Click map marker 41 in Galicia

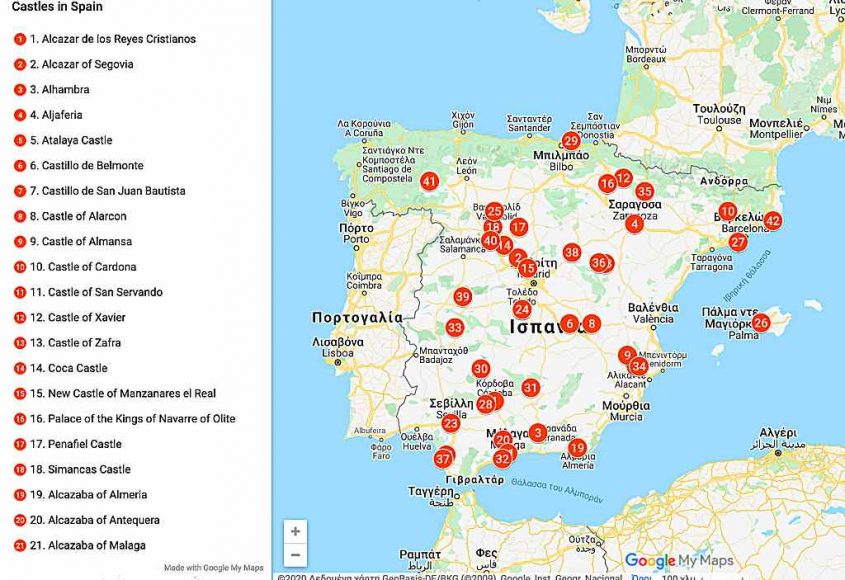(429, 181)
